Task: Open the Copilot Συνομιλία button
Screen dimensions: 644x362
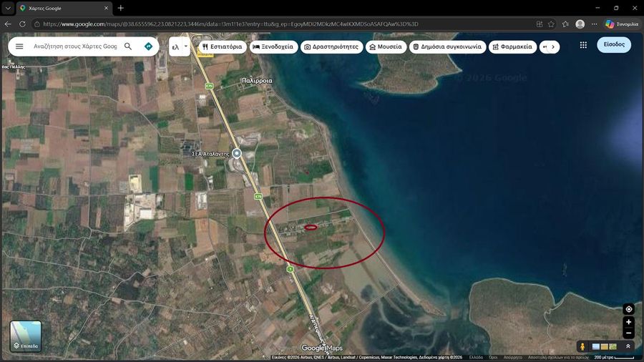Action: coord(622,24)
